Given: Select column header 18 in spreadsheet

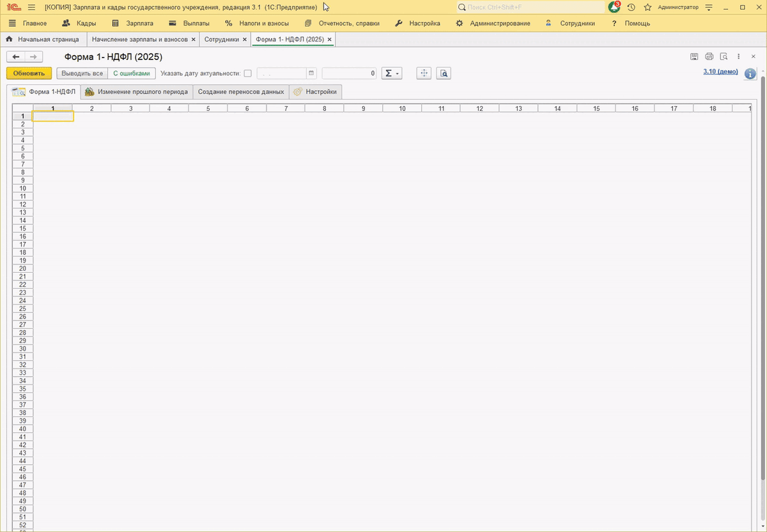Looking at the screenshot, I should click(713, 109).
